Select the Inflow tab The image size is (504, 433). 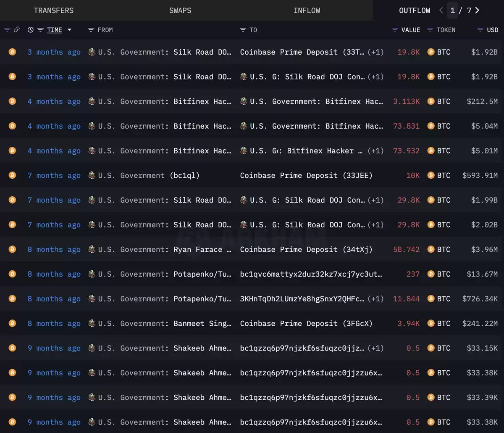point(307,11)
